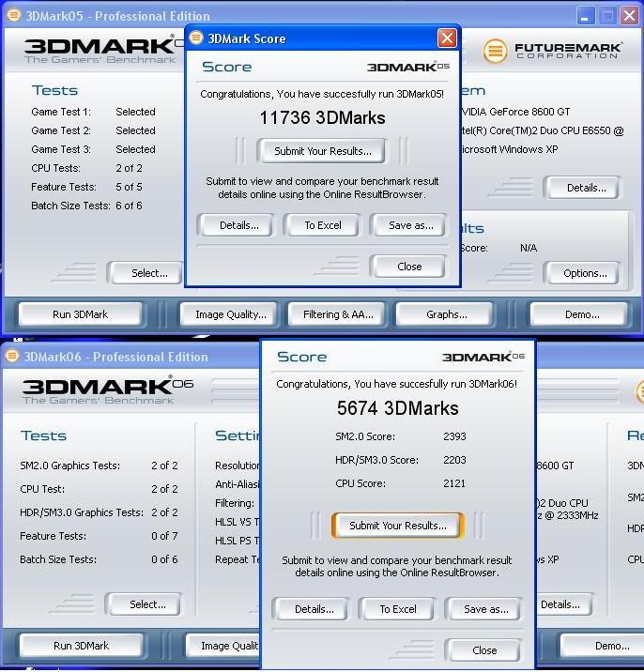
Task: Click the 3DMark06 window title bar text
Action: pyautogui.click(x=115, y=357)
